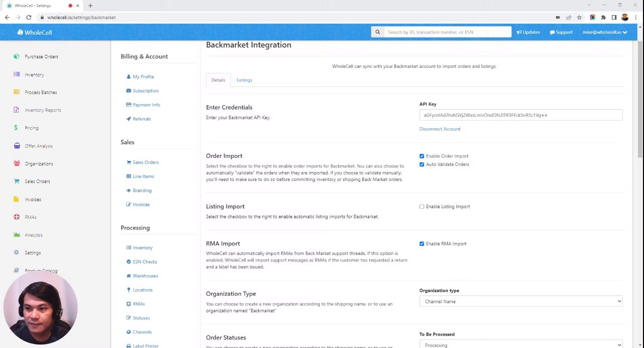This screenshot has height=348, width=644.
Task: Open mike@wholecell.io account menu
Action: point(605,32)
